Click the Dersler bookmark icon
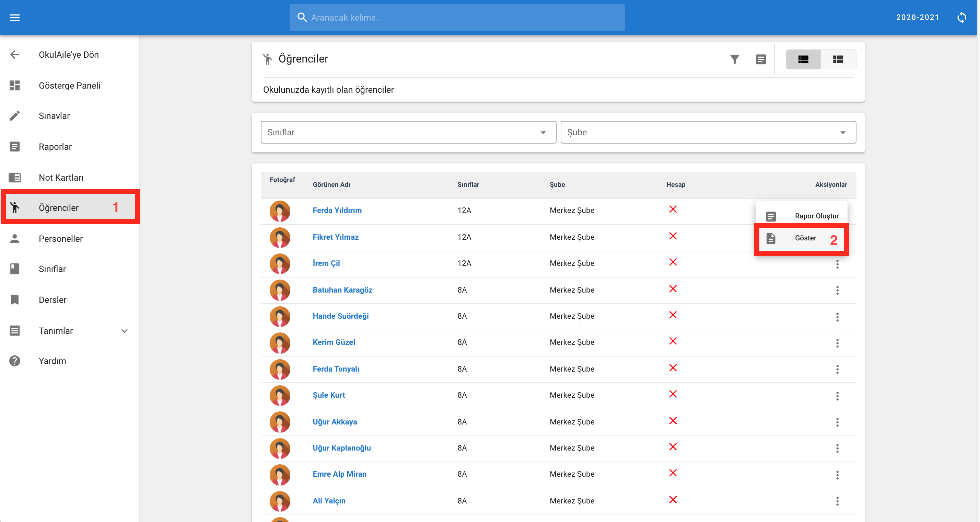Viewport: 980px width, 522px height. click(14, 300)
